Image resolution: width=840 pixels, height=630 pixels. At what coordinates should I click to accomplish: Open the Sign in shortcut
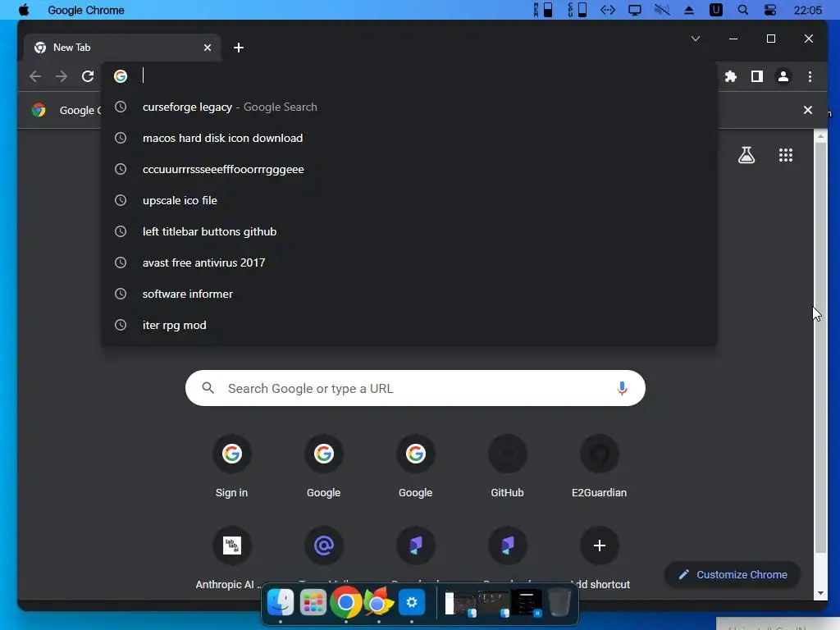(x=231, y=467)
